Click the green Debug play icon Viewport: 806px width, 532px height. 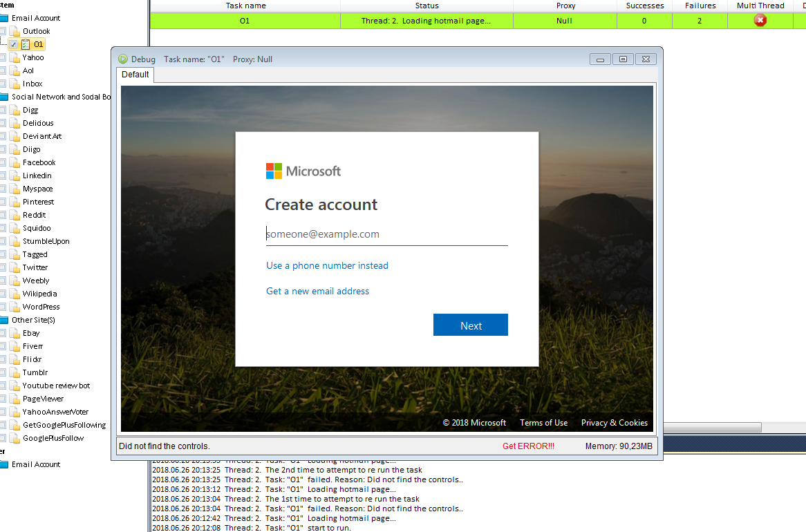pos(123,59)
